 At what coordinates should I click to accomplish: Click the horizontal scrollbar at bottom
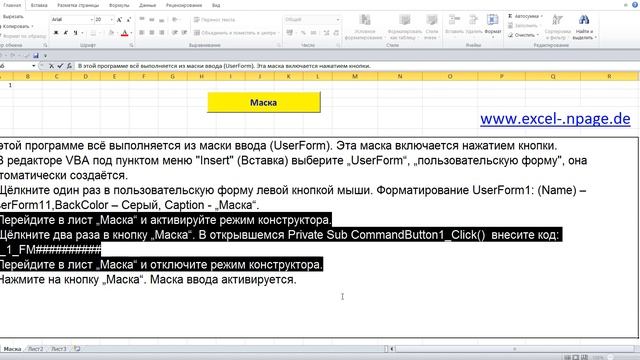514,349
